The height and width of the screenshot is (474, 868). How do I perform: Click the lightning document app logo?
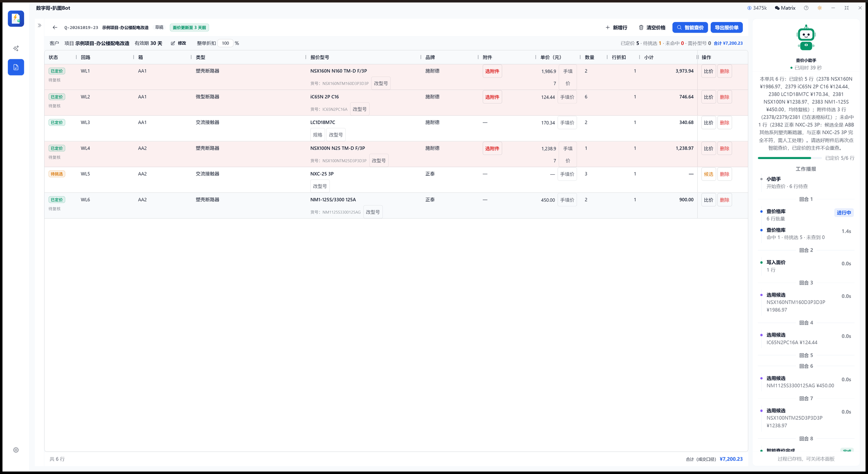click(x=16, y=19)
